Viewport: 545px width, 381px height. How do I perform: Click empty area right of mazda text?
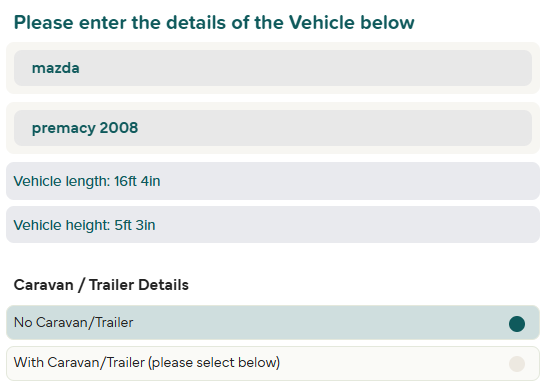coord(306,68)
